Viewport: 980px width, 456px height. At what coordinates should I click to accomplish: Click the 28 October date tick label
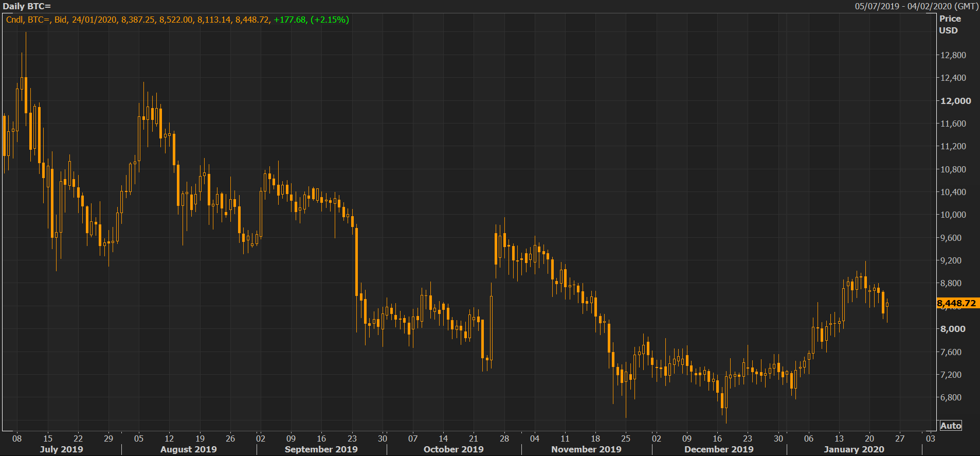point(504,439)
